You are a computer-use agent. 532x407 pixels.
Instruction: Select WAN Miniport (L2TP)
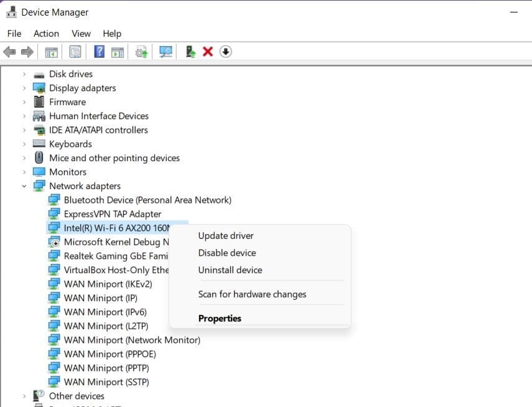[x=106, y=326]
